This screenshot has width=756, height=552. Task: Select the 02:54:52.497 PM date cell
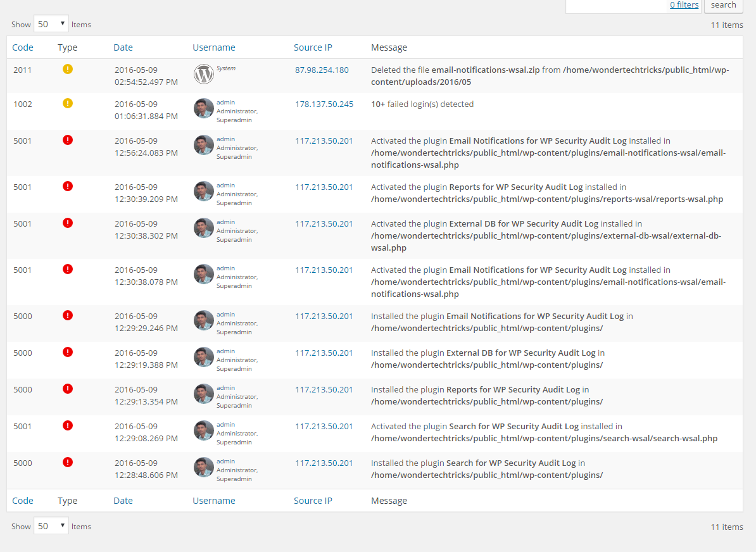146,76
